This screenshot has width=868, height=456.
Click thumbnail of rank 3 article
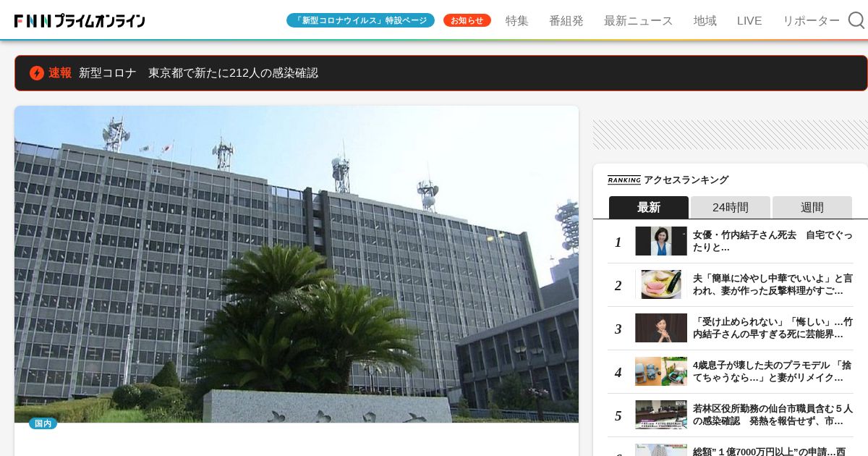click(x=661, y=328)
